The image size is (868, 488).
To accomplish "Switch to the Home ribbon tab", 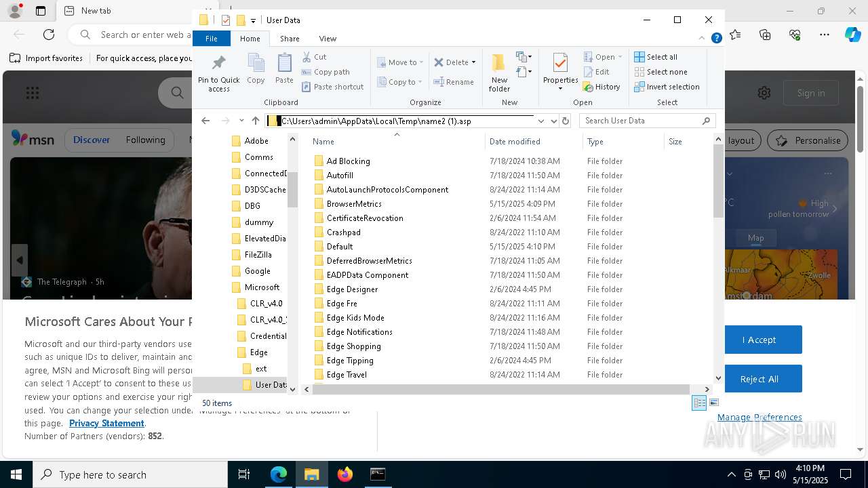I will [250, 39].
